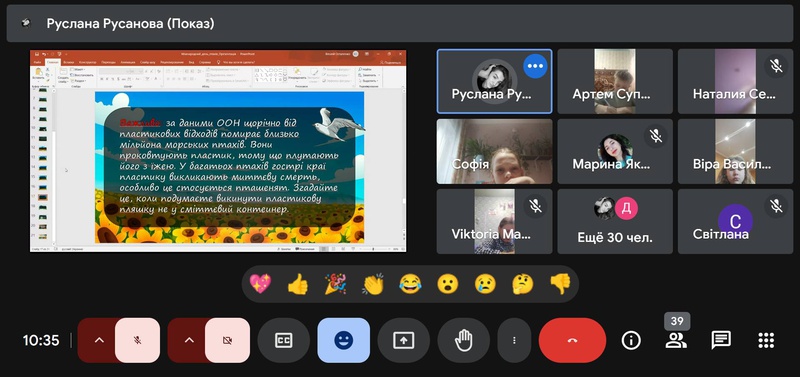Open the meeting details info icon
This screenshot has width=800, height=377.
(x=631, y=340)
